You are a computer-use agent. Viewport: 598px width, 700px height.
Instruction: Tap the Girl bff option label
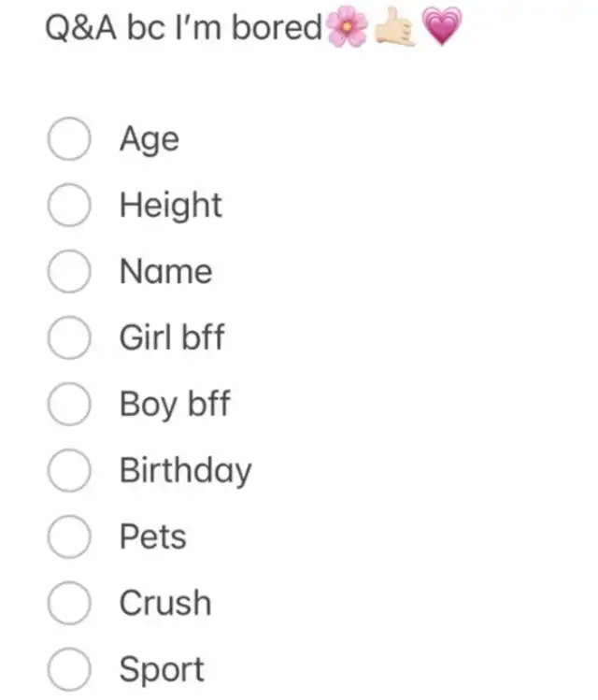point(172,337)
